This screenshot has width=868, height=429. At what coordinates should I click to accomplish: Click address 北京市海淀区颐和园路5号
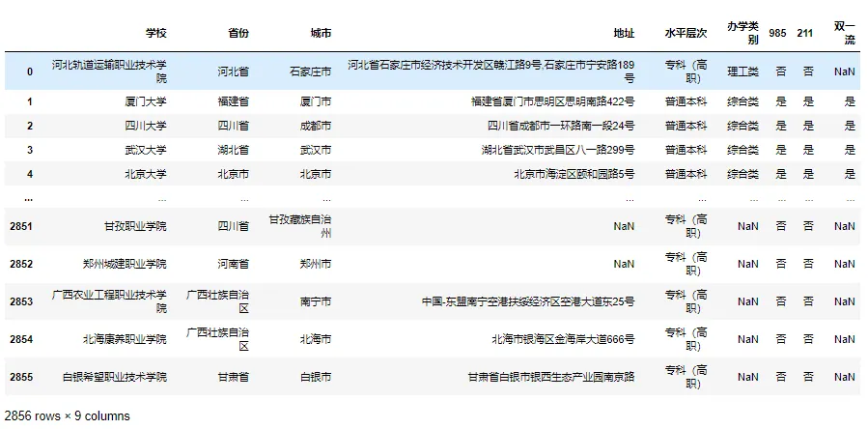[x=574, y=174]
